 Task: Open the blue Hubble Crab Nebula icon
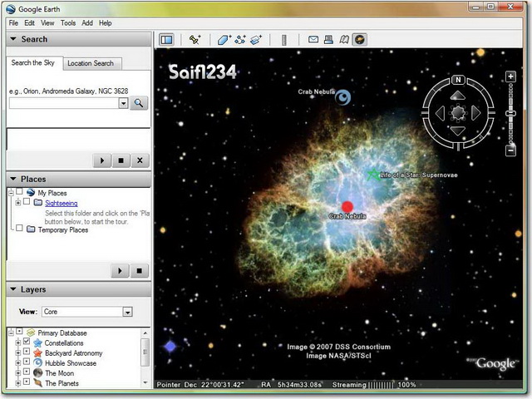tap(342, 97)
